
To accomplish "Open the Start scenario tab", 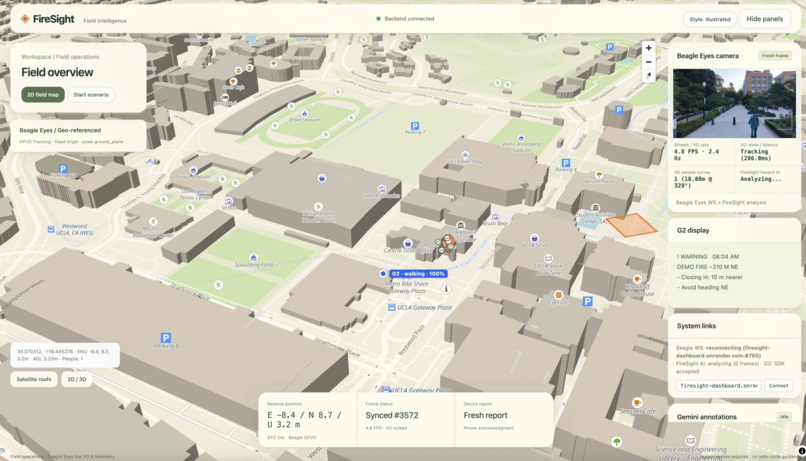I will pos(91,95).
